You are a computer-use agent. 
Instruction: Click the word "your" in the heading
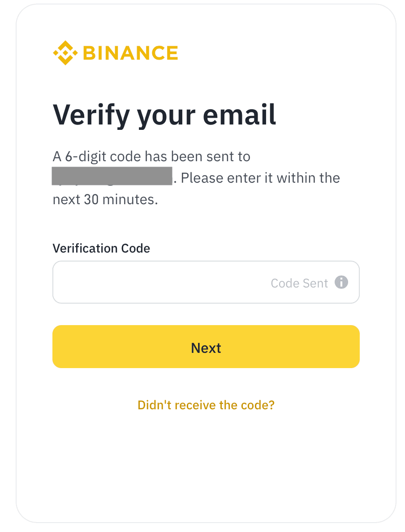[x=165, y=115]
